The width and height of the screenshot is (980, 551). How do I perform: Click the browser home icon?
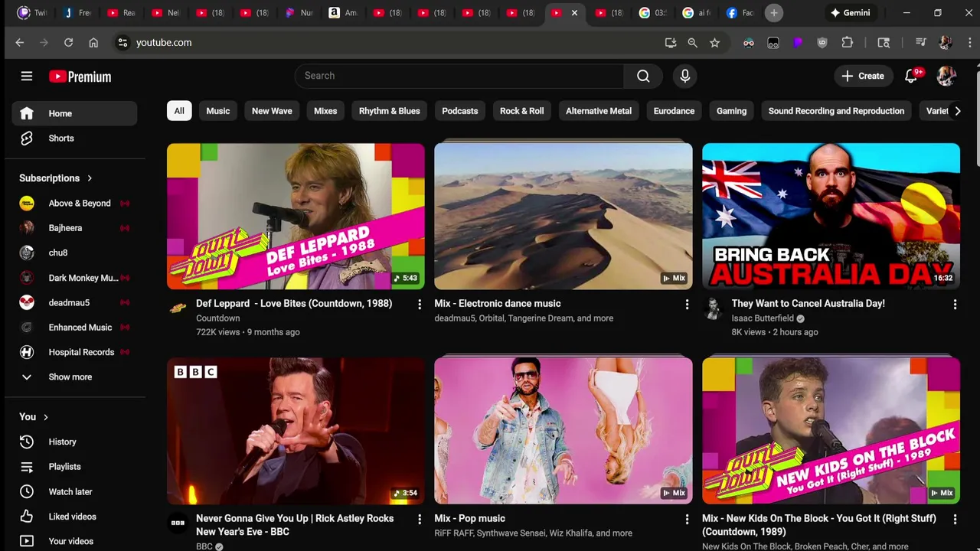click(93, 43)
